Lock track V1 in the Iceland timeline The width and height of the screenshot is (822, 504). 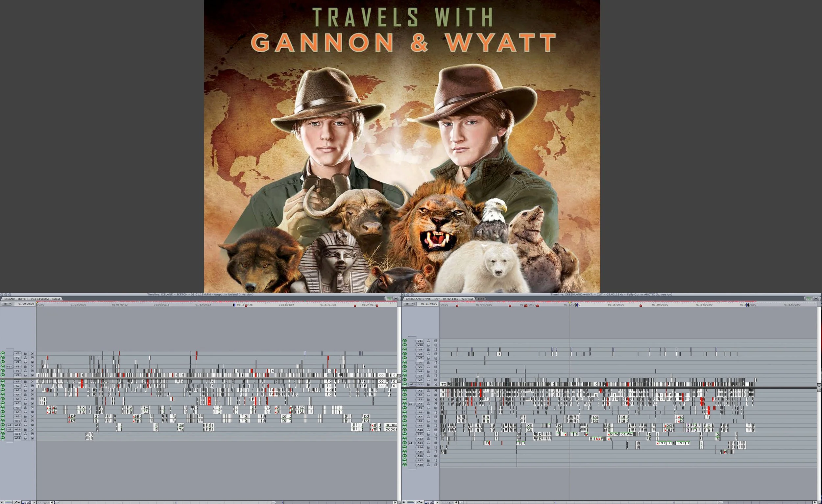pyautogui.click(x=25, y=375)
